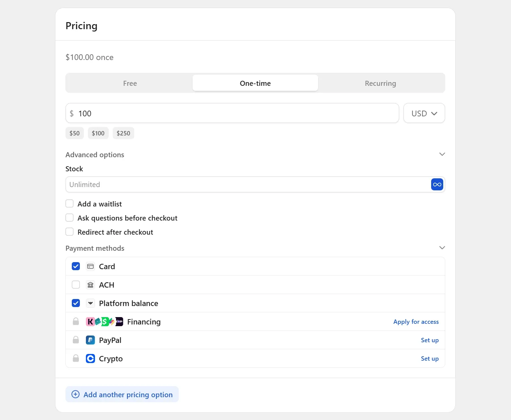This screenshot has height=420, width=511.
Task: Click the PayPal logo icon
Action: tap(90, 340)
